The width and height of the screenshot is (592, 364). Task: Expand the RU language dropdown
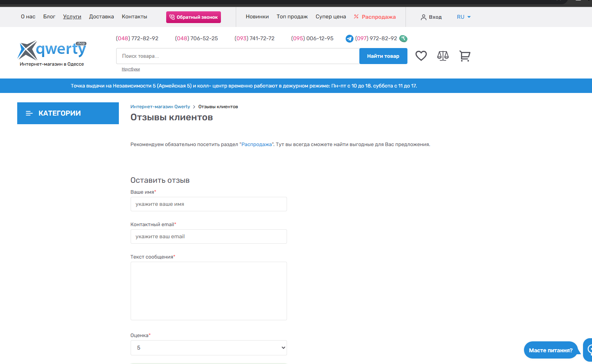tap(464, 17)
